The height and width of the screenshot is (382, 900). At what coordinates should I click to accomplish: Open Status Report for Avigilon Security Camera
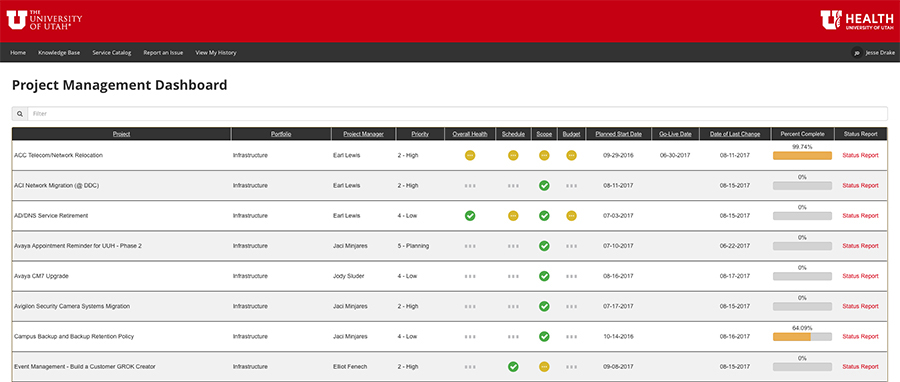click(860, 306)
